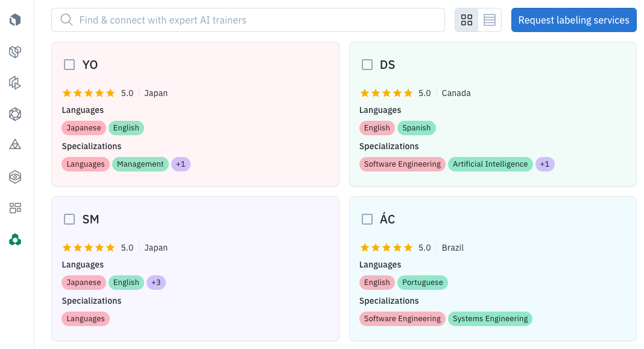Mark the ÁC trainer checkbox
Screen dimensions: 644x349
(367, 219)
